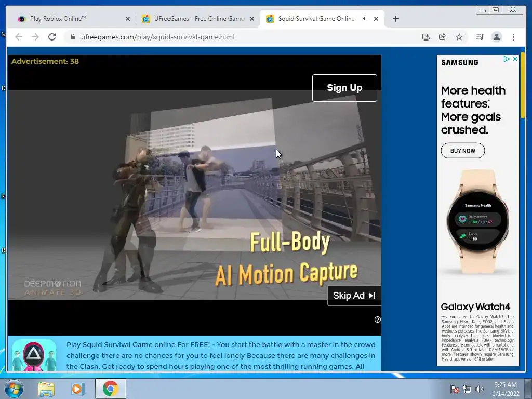Open the Action Center flag icon

[x=455, y=389]
